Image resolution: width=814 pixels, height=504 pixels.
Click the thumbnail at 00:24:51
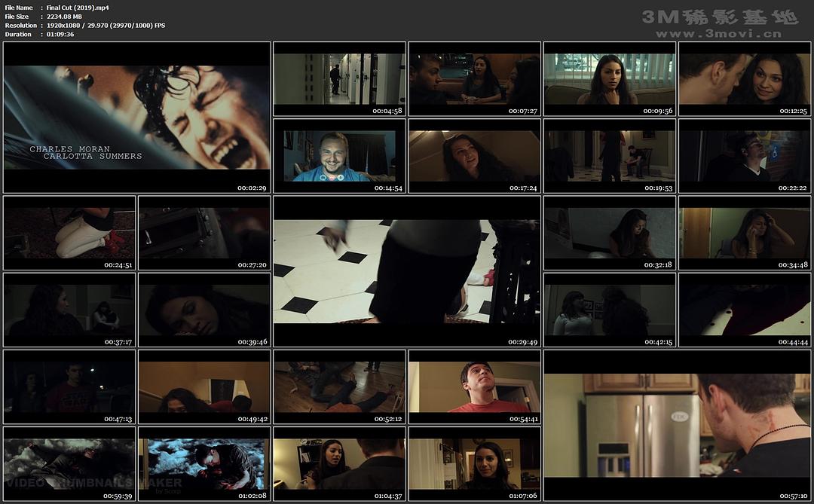click(x=69, y=233)
